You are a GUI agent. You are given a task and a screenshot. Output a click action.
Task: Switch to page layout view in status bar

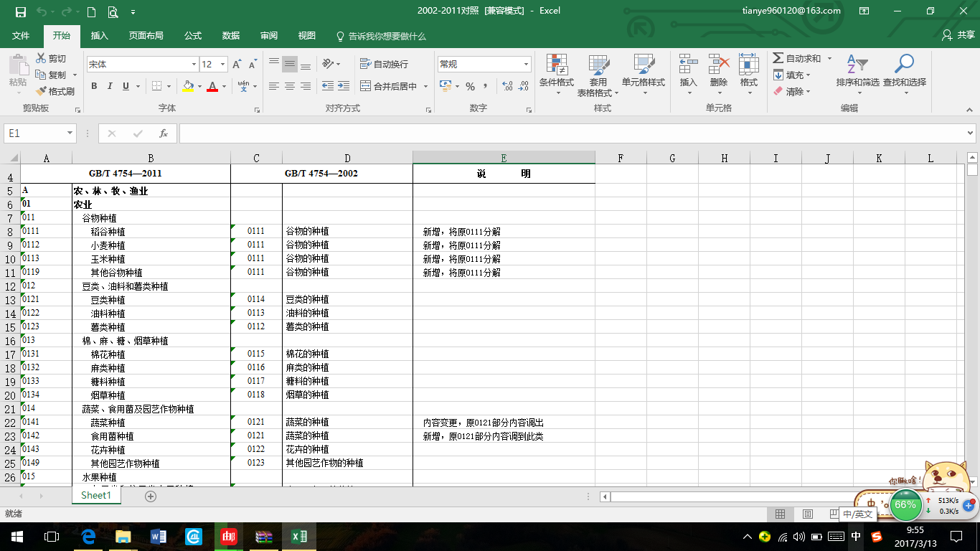click(807, 514)
